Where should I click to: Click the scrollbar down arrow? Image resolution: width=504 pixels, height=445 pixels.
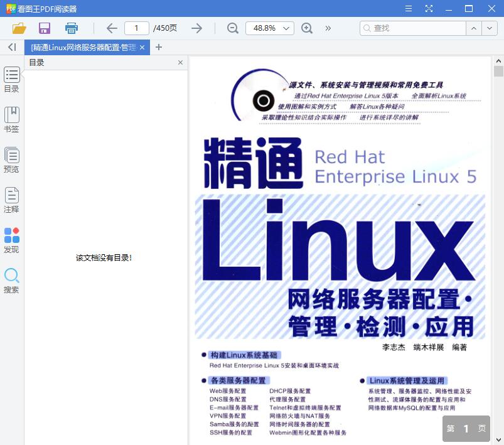pos(498,439)
